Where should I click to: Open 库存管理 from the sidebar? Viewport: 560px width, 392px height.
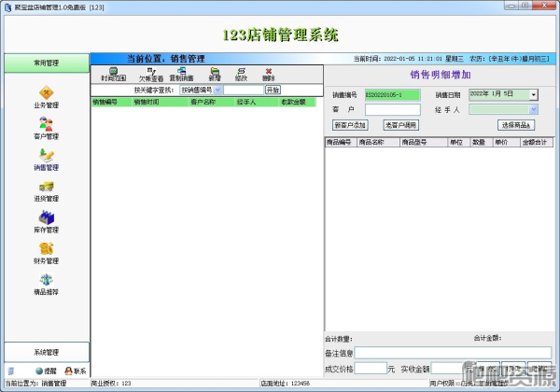[46, 220]
